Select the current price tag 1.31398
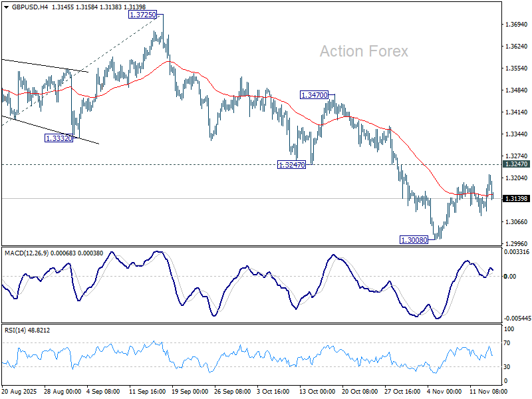The height and width of the screenshot is (399, 532). click(x=515, y=199)
